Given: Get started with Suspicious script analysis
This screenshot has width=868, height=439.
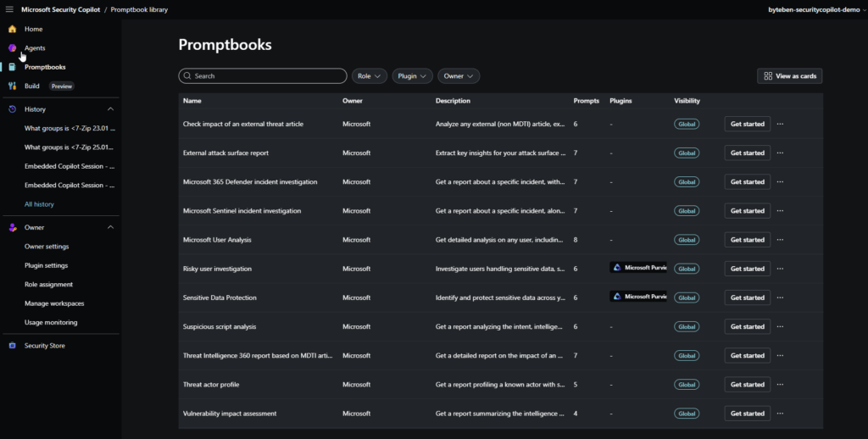Looking at the screenshot, I should point(747,326).
